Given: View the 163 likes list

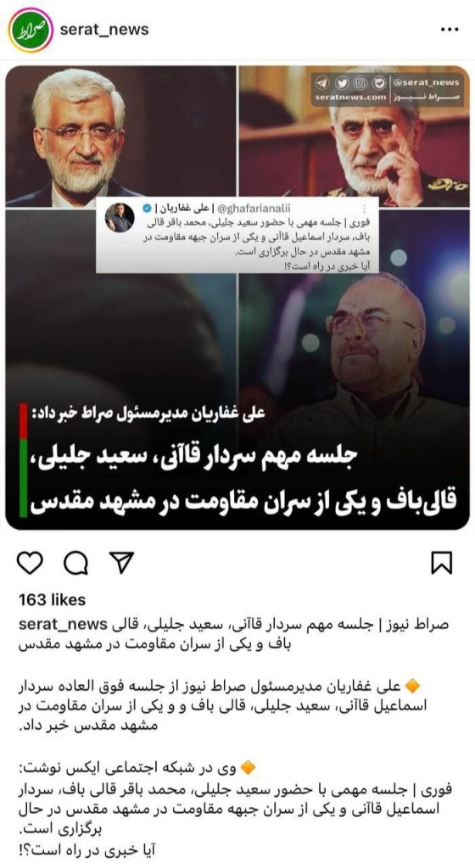Looking at the screenshot, I should coord(52,599).
